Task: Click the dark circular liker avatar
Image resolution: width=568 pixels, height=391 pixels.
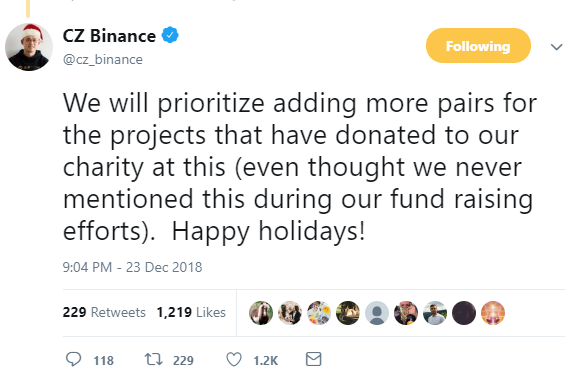Action: pos(464,313)
